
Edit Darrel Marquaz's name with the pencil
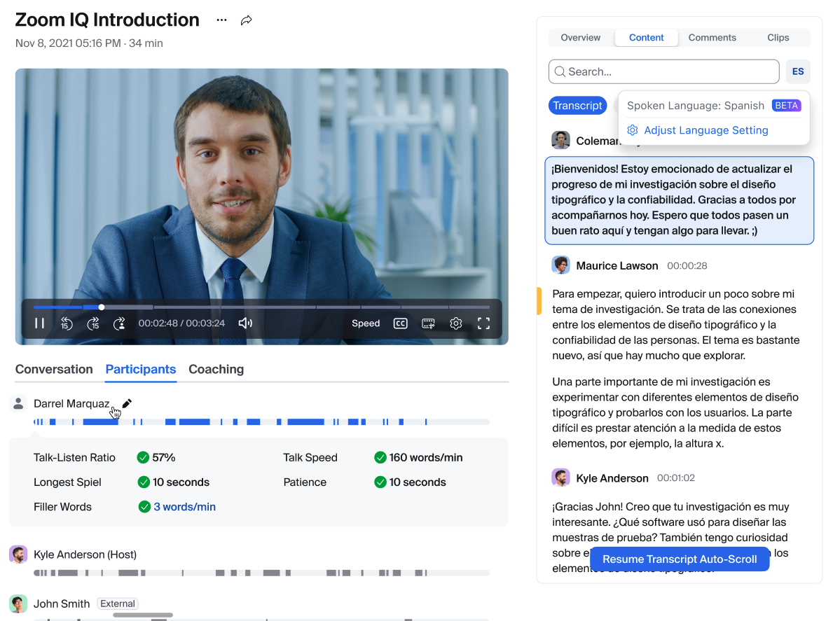[x=127, y=403]
